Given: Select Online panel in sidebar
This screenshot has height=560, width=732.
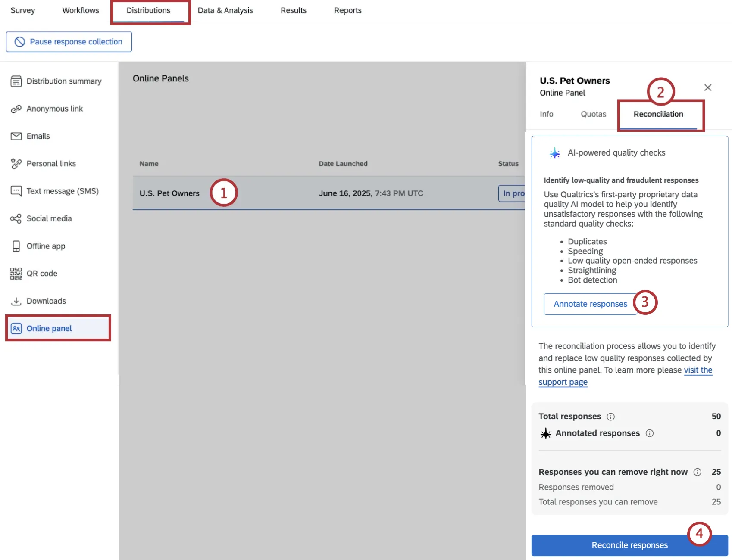Looking at the screenshot, I should click(x=58, y=328).
